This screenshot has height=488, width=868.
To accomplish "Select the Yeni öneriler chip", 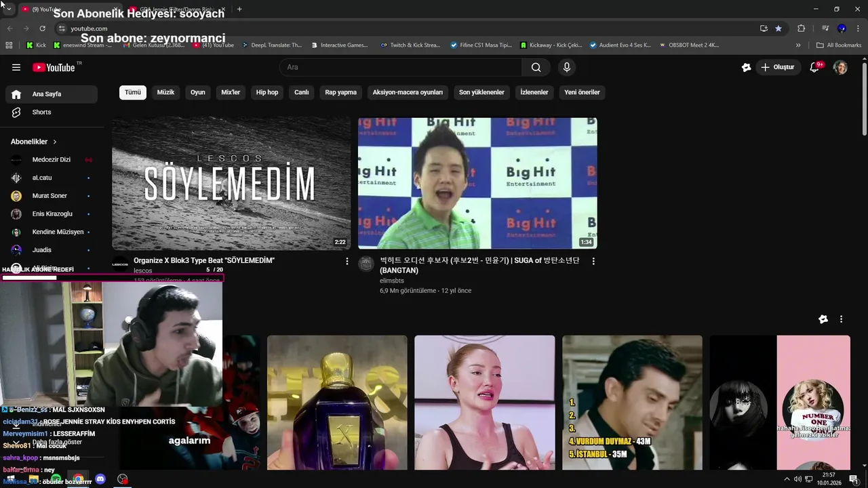I will point(583,92).
